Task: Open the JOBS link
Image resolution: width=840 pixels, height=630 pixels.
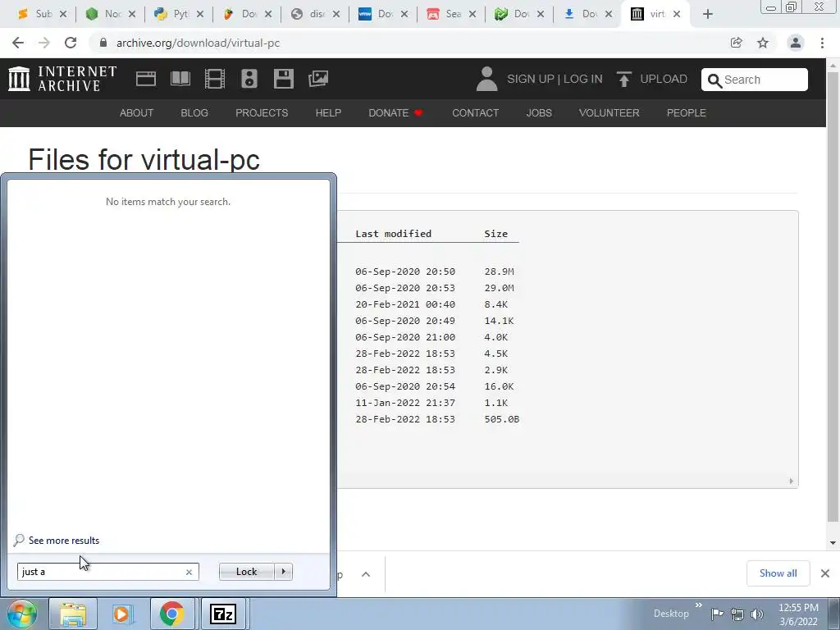Action: click(539, 113)
